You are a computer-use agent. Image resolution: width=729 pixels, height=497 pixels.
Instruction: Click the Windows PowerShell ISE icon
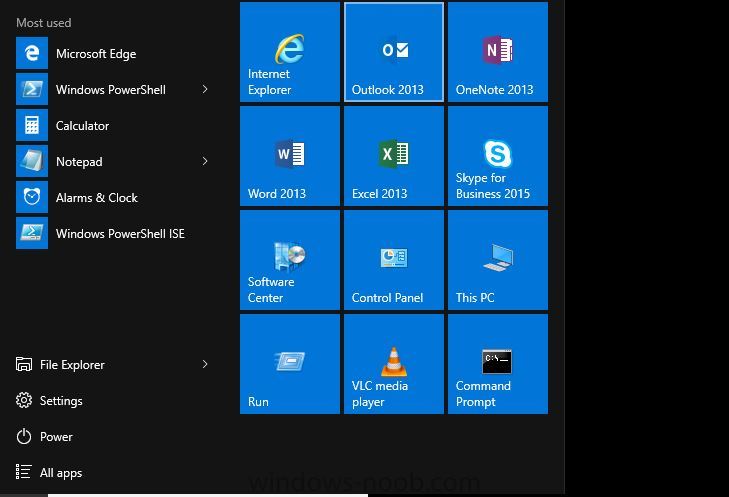tap(32, 233)
